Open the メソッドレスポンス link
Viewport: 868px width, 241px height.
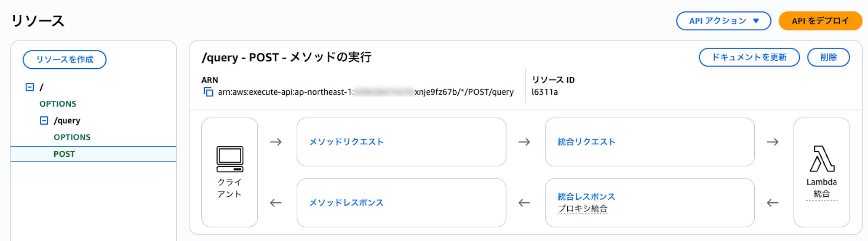coord(346,203)
